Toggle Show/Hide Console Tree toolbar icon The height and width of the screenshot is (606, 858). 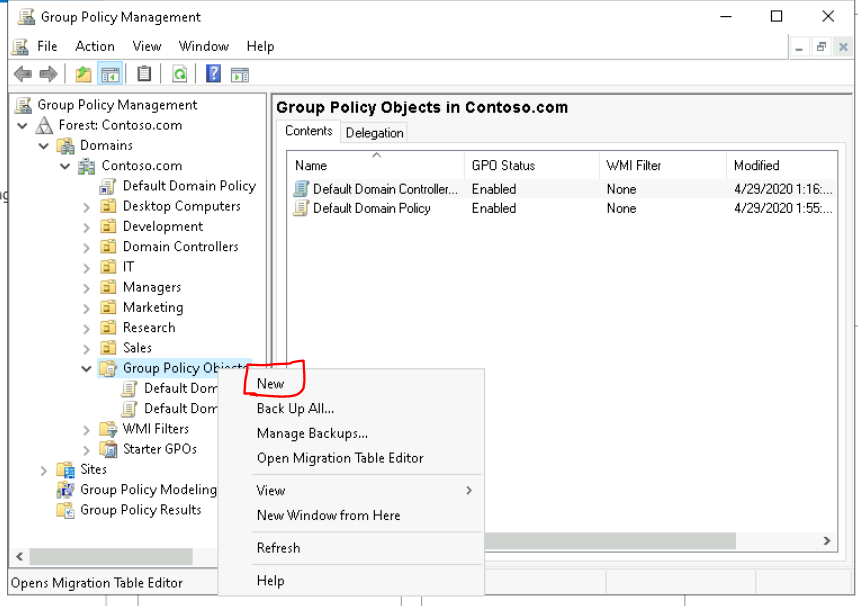(x=109, y=74)
